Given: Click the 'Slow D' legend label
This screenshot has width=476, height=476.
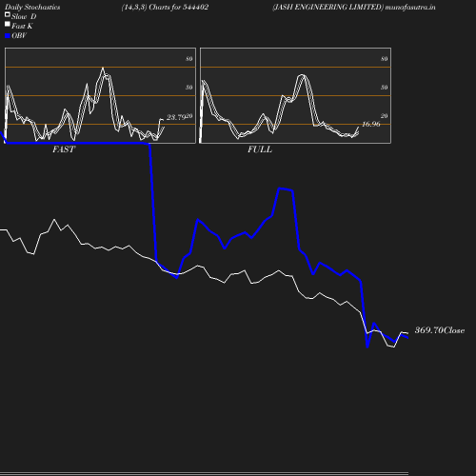Looking at the screenshot, I should pyautogui.click(x=24, y=16).
